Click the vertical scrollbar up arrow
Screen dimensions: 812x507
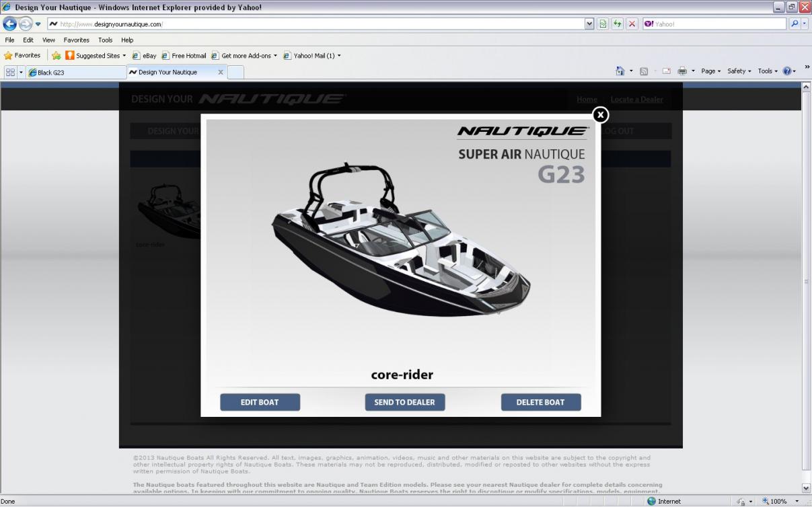807,87
